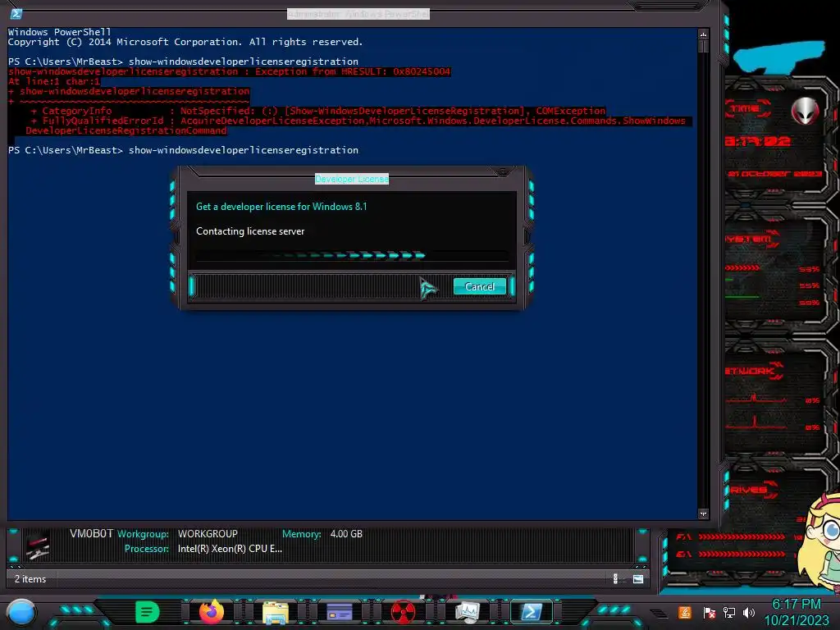
Task: Click the license server progress bar
Action: 353,256
